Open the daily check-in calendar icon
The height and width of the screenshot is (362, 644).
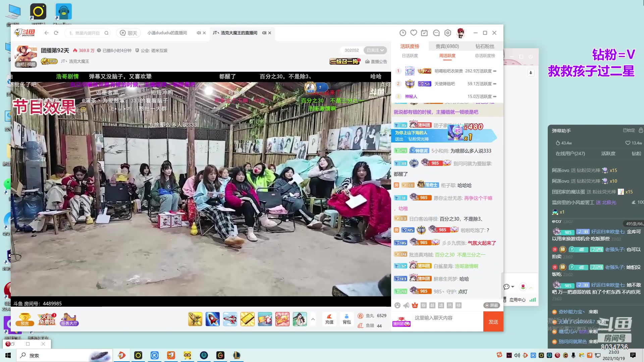424,33
